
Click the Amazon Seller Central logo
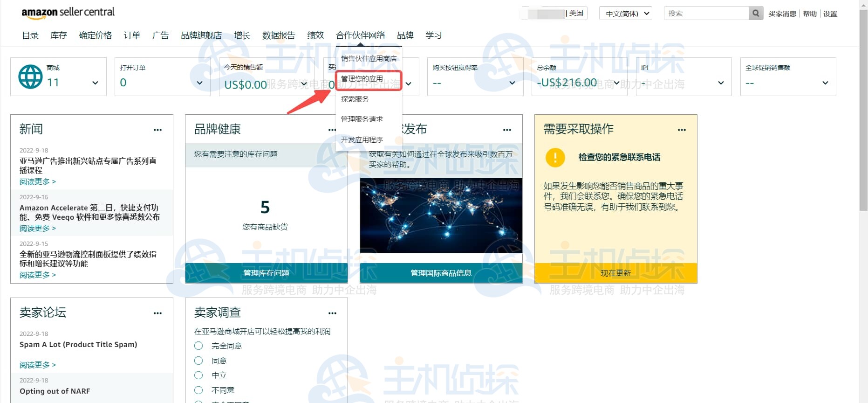coord(68,13)
